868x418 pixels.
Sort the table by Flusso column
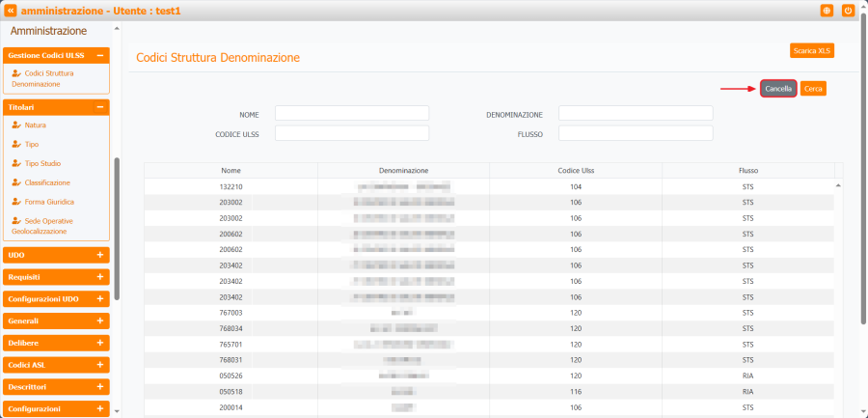click(747, 170)
